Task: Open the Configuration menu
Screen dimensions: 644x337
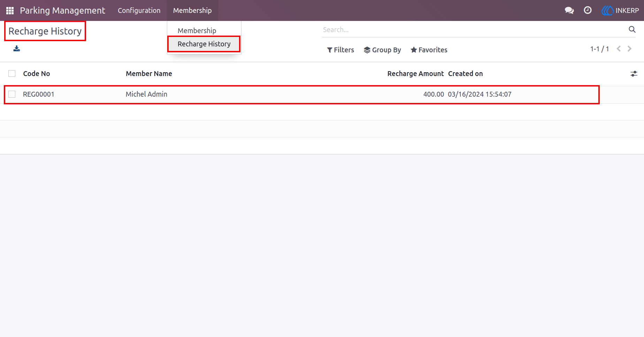Action: [139, 10]
